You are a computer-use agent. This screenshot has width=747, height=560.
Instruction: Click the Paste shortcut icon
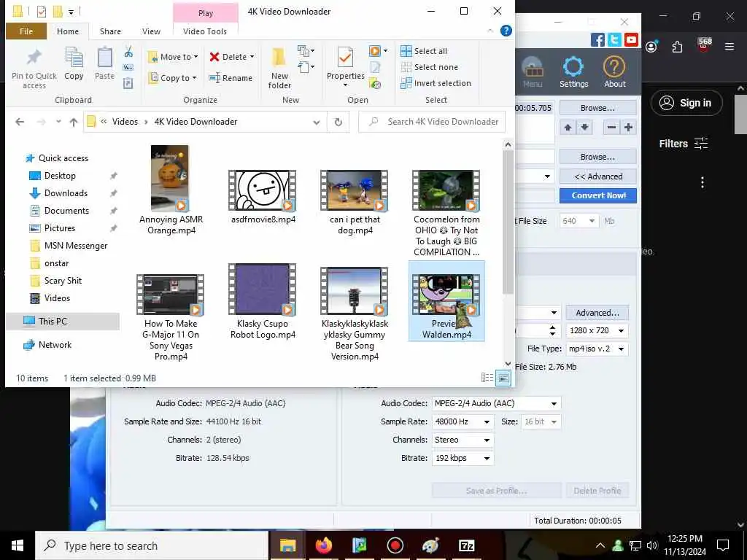[x=128, y=84]
